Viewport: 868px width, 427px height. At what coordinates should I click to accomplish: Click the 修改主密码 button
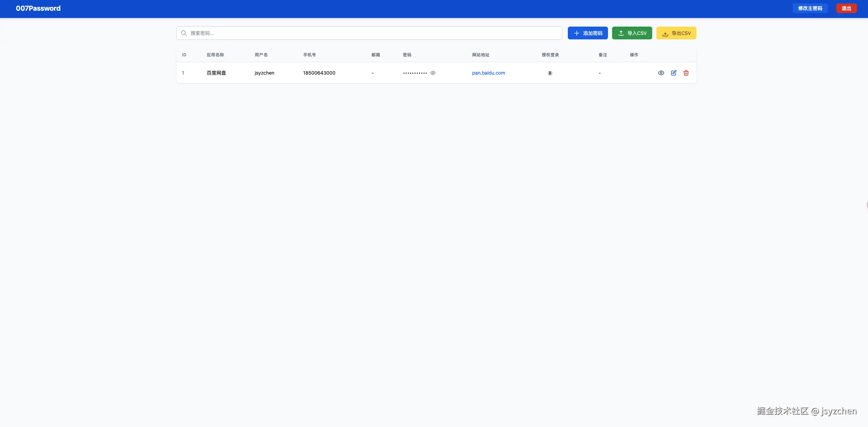810,8
